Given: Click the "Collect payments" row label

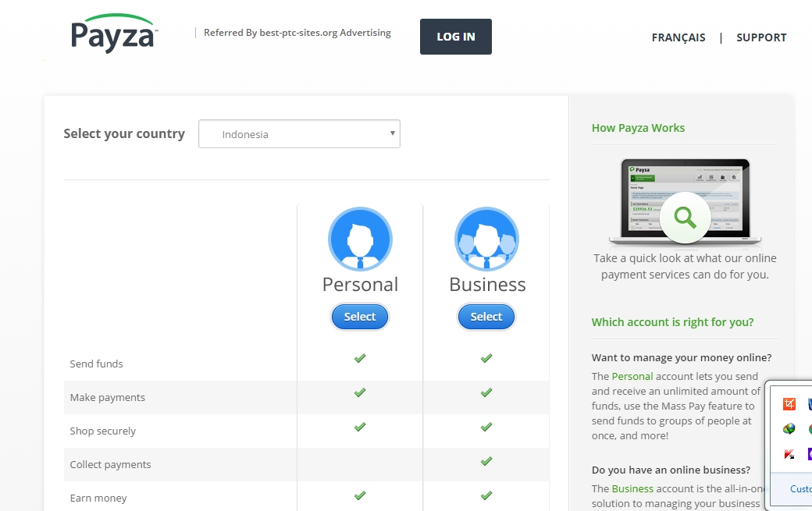Looking at the screenshot, I should pyautogui.click(x=110, y=465).
